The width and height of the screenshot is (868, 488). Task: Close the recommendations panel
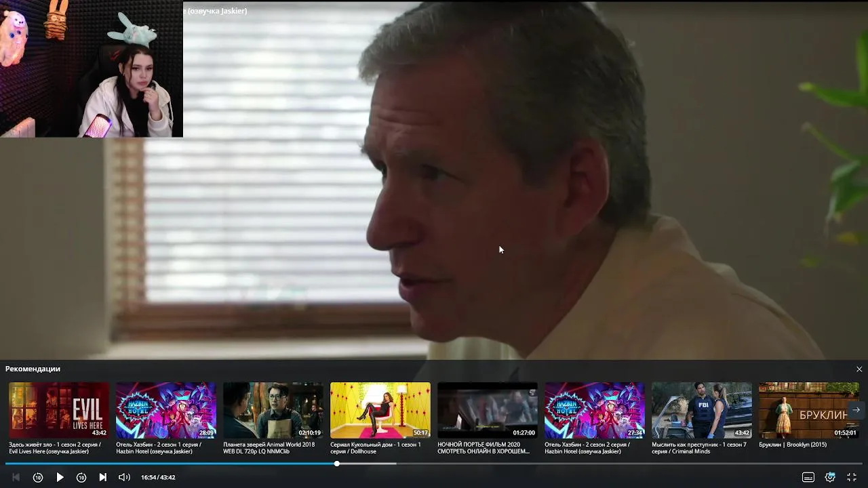click(859, 369)
